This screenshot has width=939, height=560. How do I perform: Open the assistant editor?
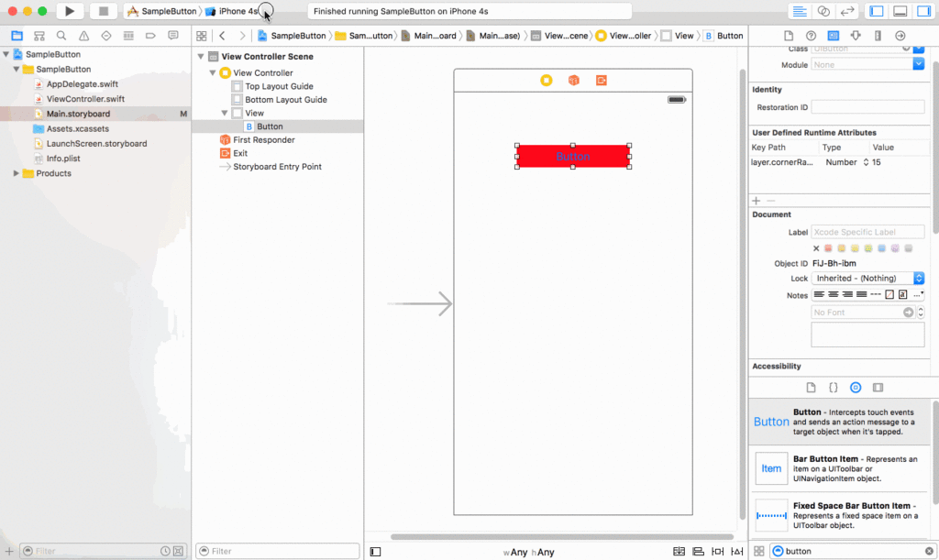point(823,11)
